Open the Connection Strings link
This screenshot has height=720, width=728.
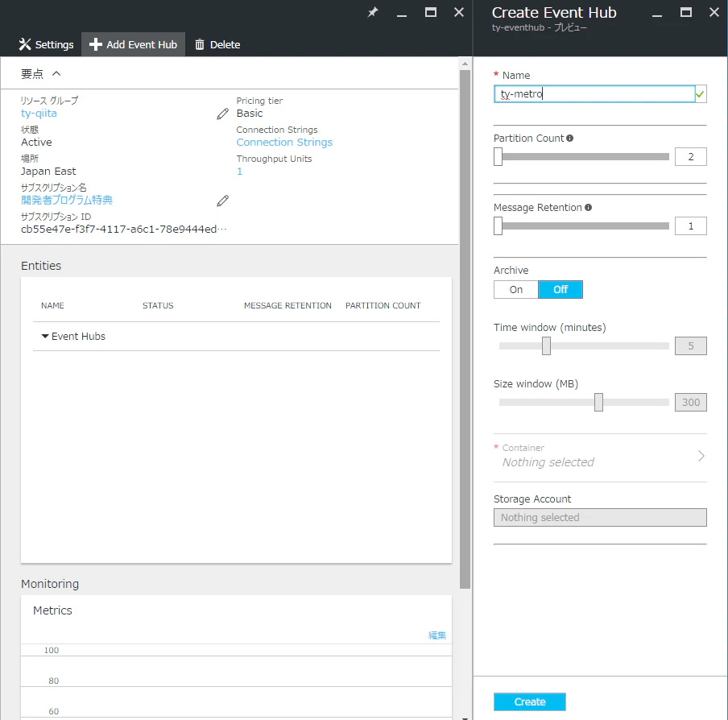click(x=284, y=142)
